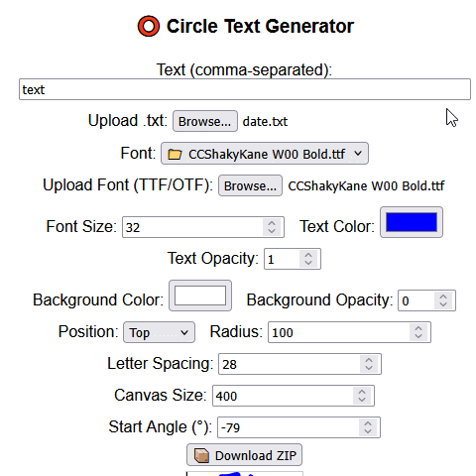
Task: Decrease Radius with down stepper
Action: click(x=418, y=336)
